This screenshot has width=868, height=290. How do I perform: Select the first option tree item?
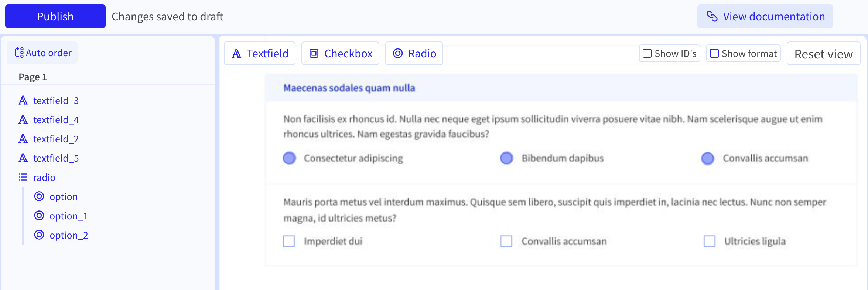tap(64, 197)
